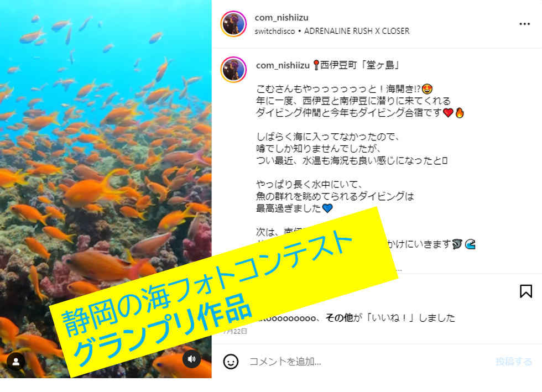
Task: Click the コメントを追加 comment field
Action: [x=366, y=362]
